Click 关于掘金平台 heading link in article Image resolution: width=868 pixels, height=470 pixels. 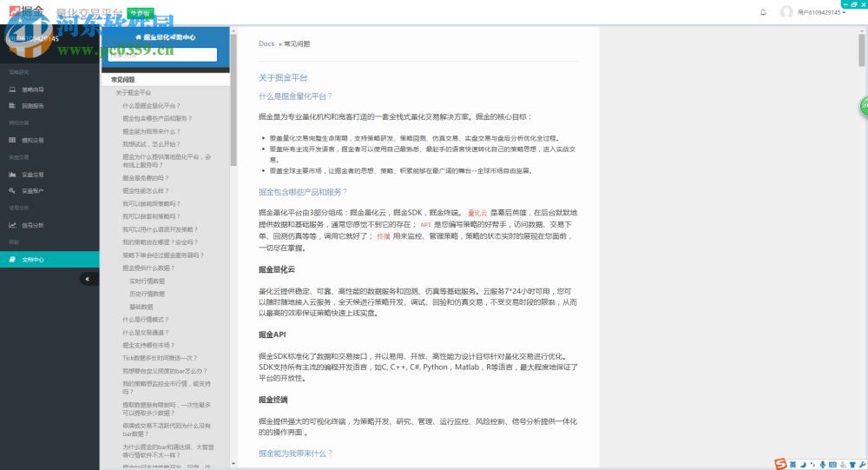coord(283,77)
